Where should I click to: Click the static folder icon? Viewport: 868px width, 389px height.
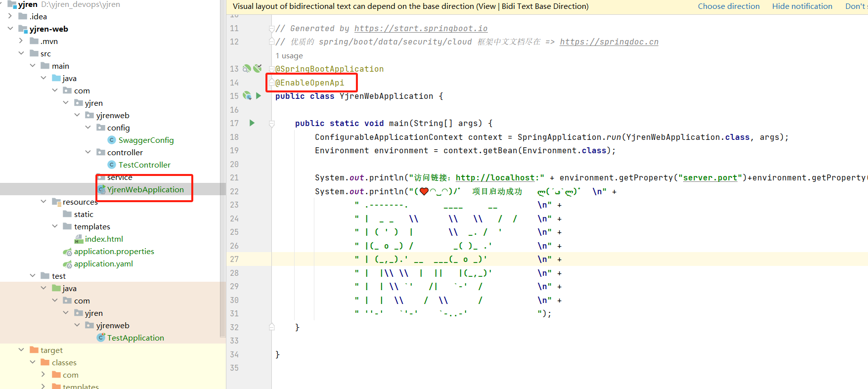(67, 214)
